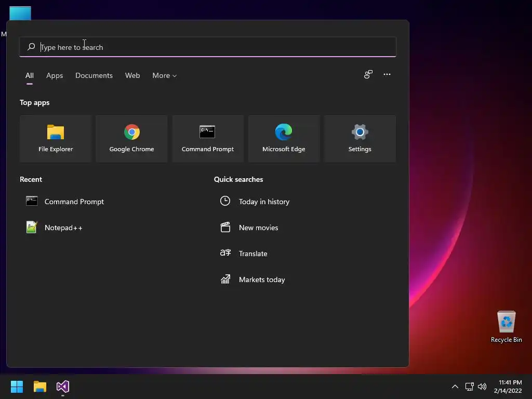Image resolution: width=532 pixels, height=399 pixels.
Task: Click the New movies clapperboard icon
Action: click(225, 227)
